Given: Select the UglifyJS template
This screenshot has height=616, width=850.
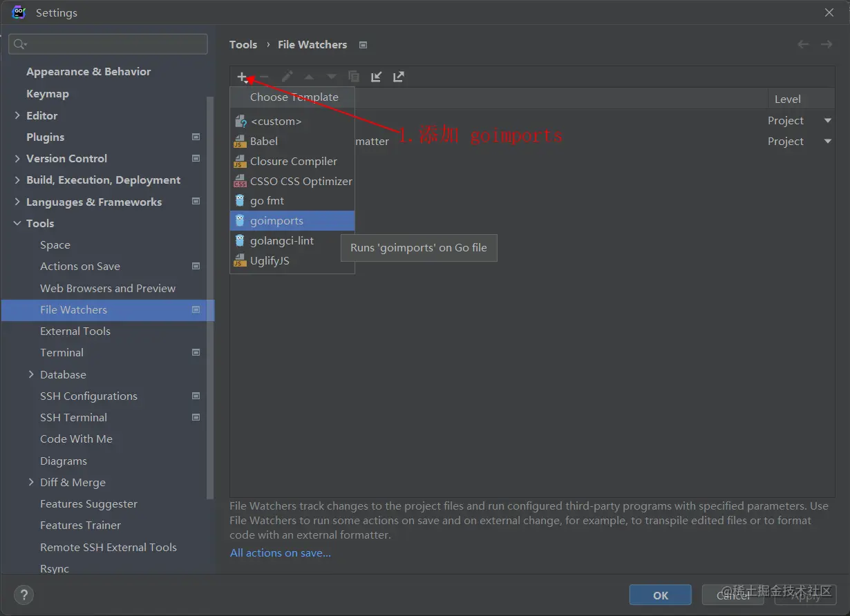Looking at the screenshot, I should point(292,261).
